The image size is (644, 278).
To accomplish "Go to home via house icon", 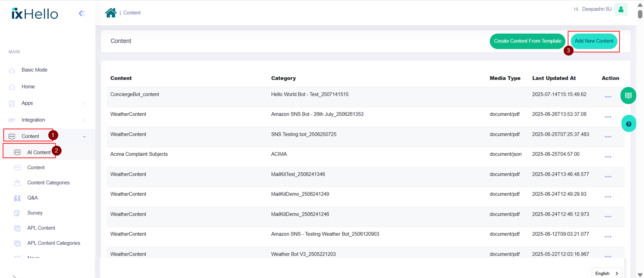I will click(111, 13).
